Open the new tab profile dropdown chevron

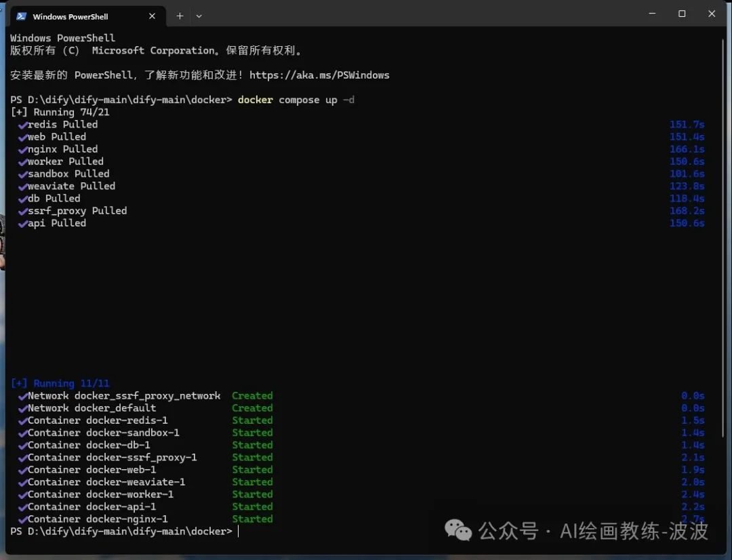pyautogui.click(x=199, y=16)
